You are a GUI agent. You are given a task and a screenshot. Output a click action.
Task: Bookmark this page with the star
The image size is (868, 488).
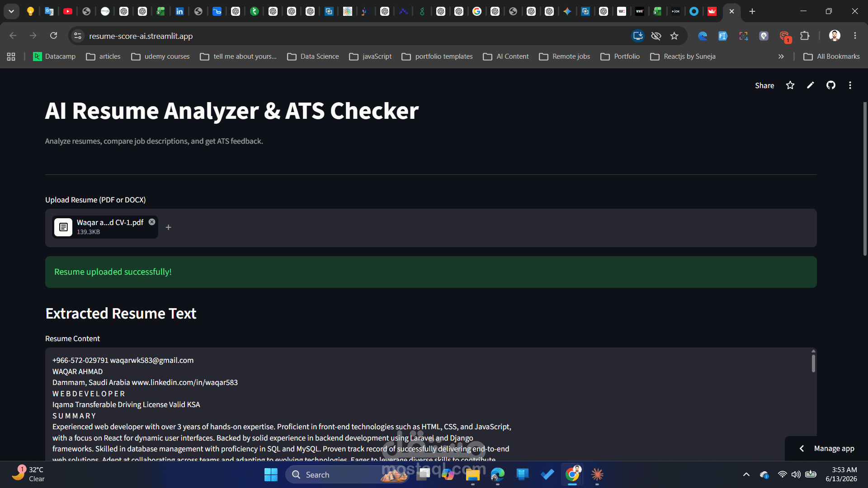click(x=674, y=36)
